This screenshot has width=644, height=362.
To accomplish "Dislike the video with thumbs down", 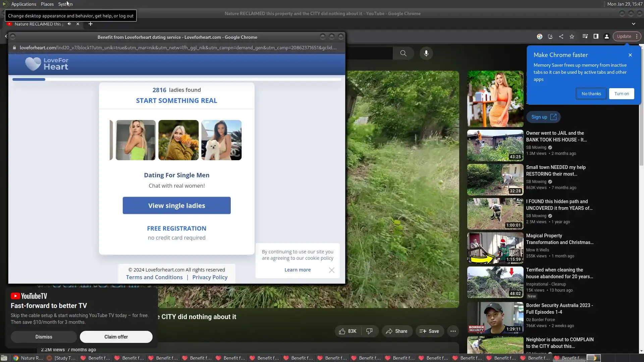I will (x=369, y=331).
